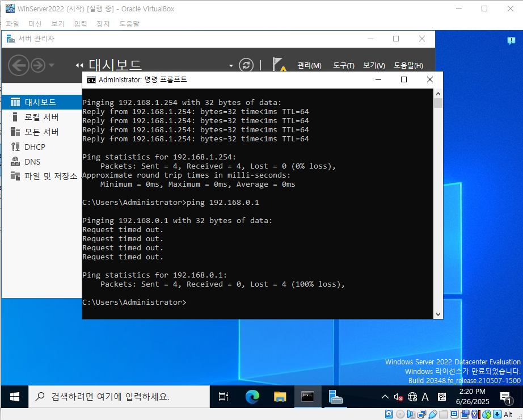Screen dimensions: 523x420
Task: Click VirtualBox hard disk activity indicator
Action: coord(389,414)
